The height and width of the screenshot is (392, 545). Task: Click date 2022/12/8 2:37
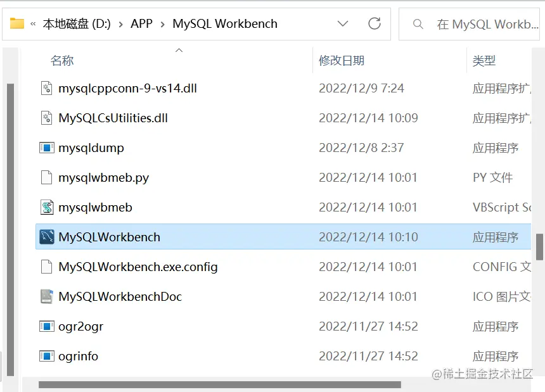(x=361, y=148)
